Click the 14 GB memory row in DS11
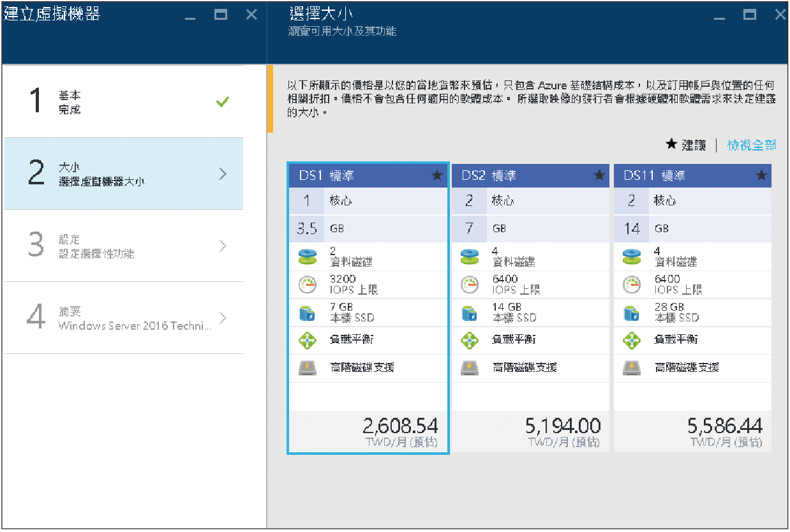 tap(692, 228)
